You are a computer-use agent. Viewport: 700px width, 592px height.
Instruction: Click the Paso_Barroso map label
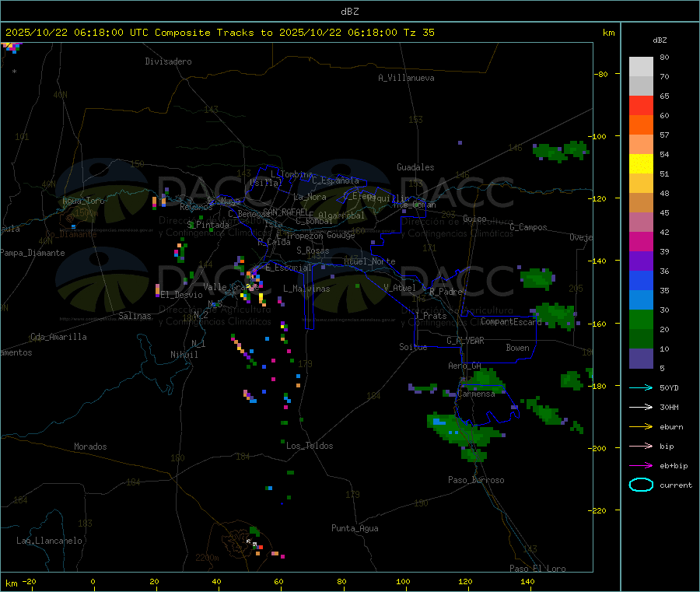(476, 480)
